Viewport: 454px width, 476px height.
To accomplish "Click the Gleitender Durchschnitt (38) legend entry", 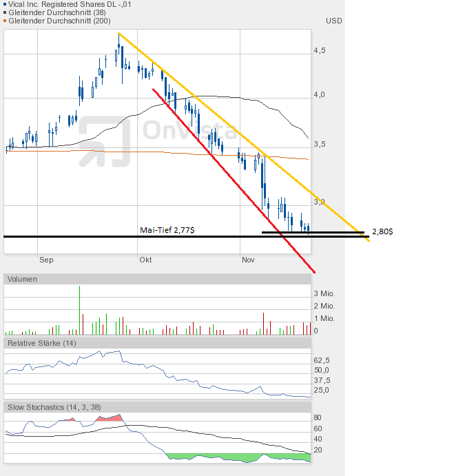I will click(57, 12).
